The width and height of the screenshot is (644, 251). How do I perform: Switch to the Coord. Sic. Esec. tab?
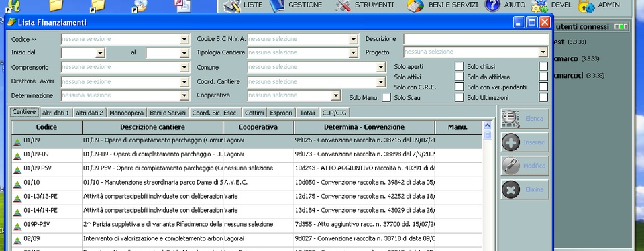(x=215, y=113)
